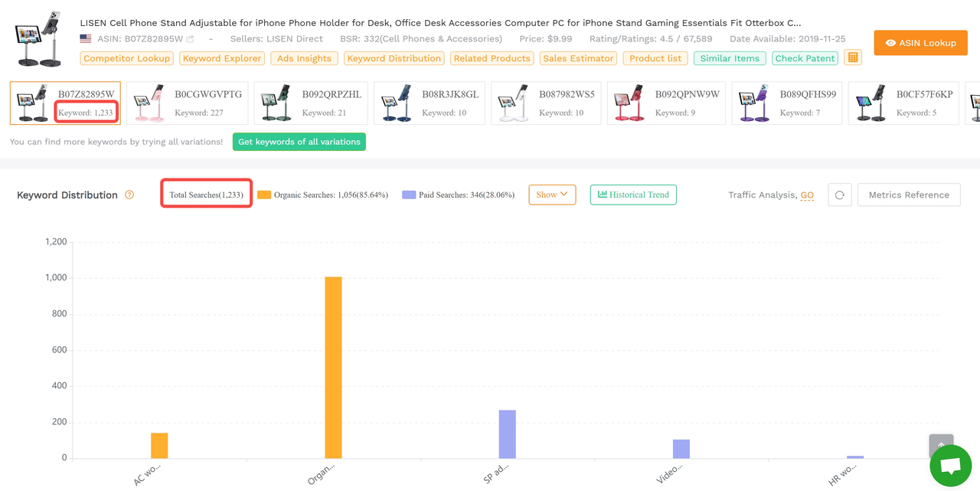Click the ASIN Lookup button

920,43
